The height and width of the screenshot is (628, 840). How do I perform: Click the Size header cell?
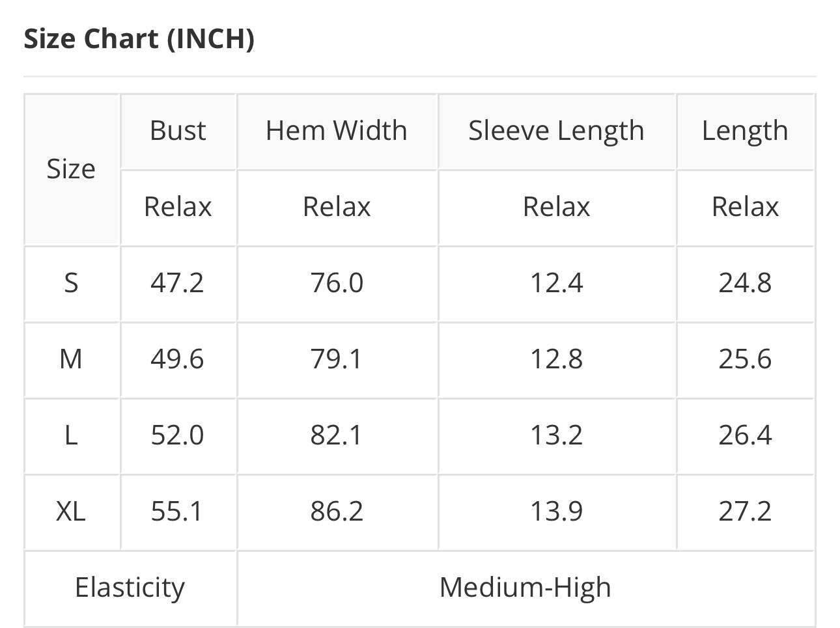[72, 169]
